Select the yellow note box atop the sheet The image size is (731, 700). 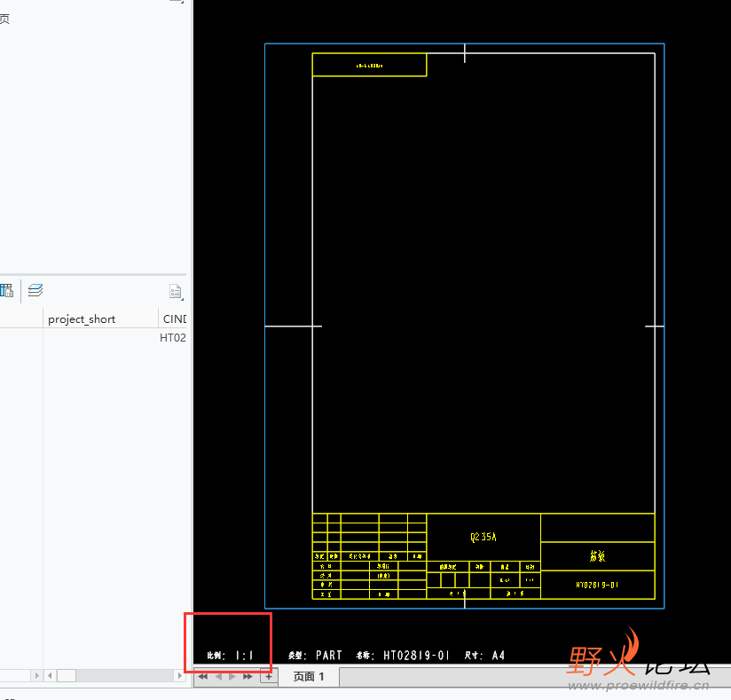coord(369,65)
